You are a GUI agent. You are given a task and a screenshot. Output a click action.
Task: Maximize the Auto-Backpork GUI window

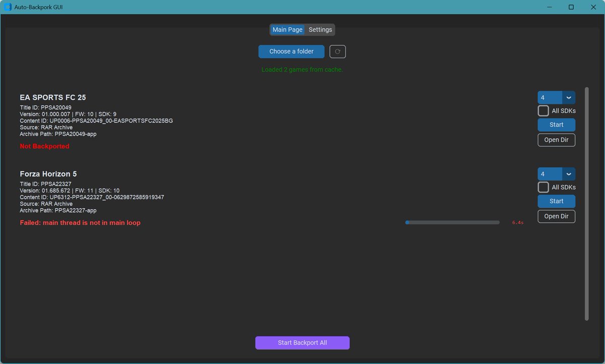point(571,7)
